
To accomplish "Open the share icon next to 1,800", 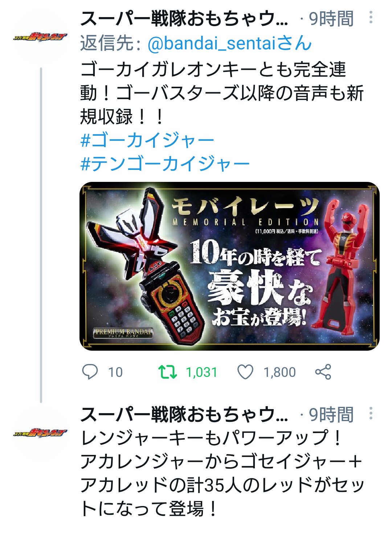I will coord(323,372).
